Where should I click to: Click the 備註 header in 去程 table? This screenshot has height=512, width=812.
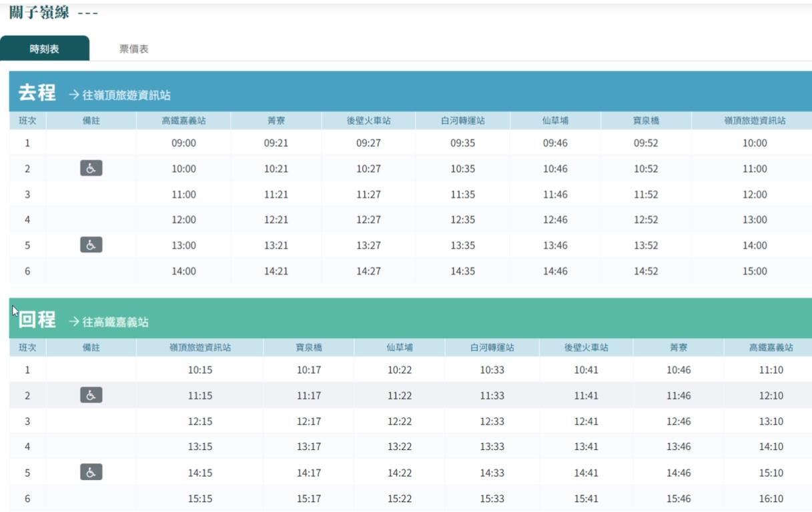pos(91,121)
